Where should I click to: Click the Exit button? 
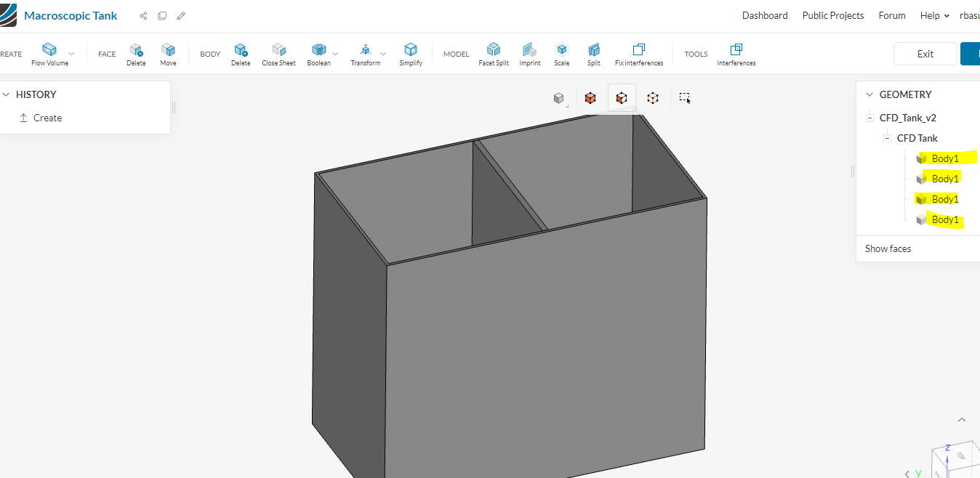pyautogui.click(x=925, y=53)
